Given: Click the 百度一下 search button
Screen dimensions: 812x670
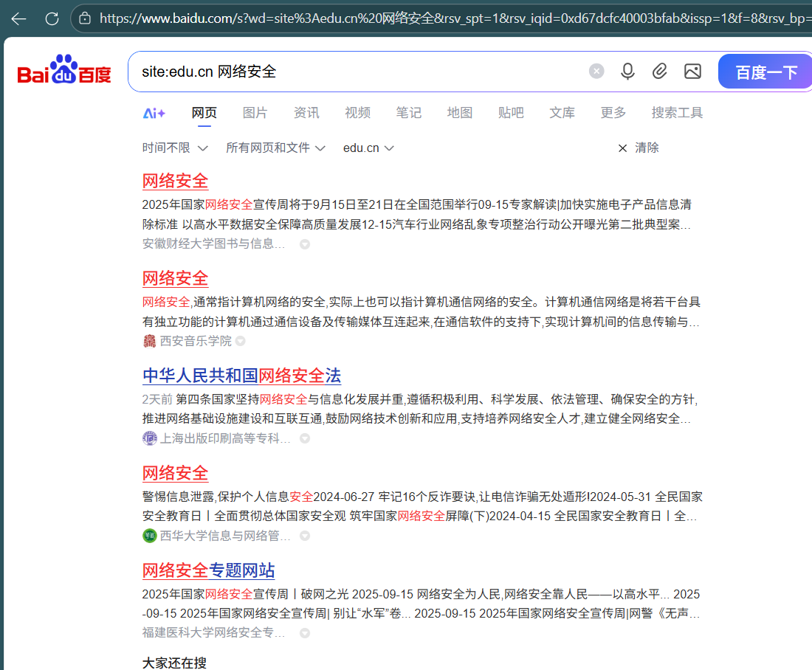Looking at the screenshot, I should [x=765, y=72].
